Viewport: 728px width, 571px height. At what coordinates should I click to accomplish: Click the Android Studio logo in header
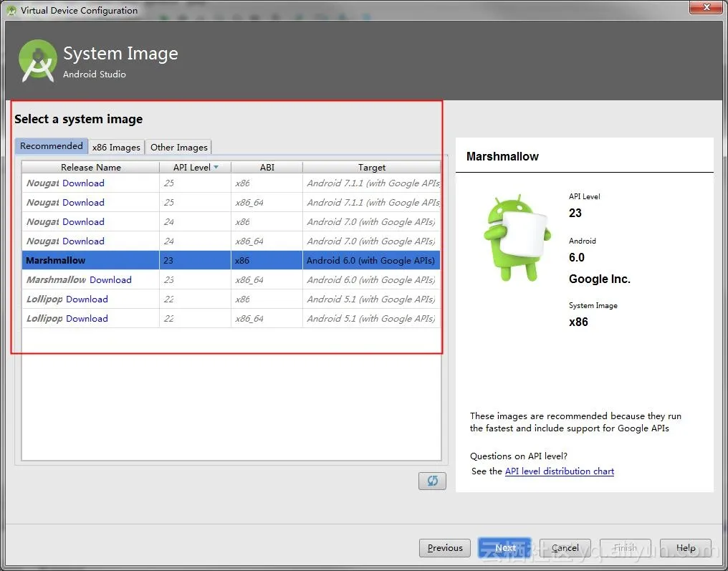[37, 61]
